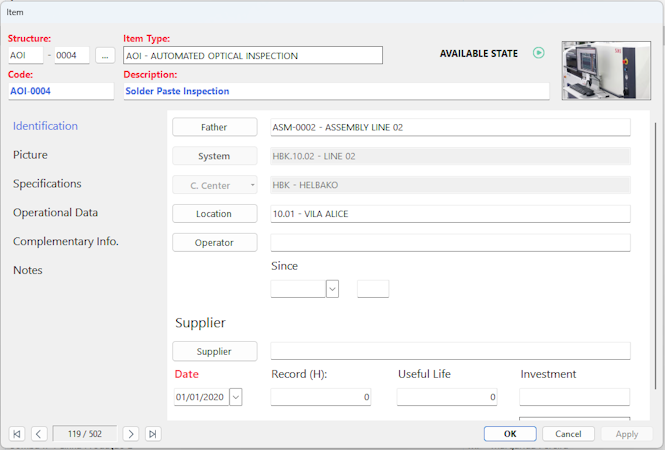This screenshot has height=450, width=665.
Task: Switch to the Picture section
Action: pos(30,155)
